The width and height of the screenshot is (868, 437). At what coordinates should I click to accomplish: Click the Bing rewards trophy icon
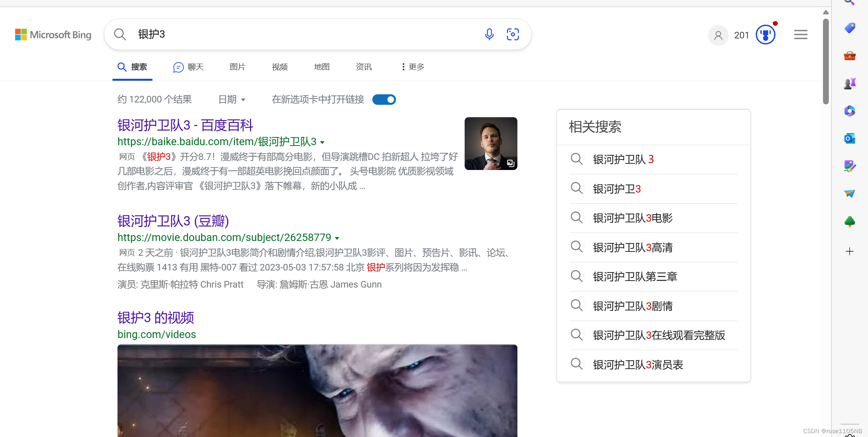click(766, 35)
